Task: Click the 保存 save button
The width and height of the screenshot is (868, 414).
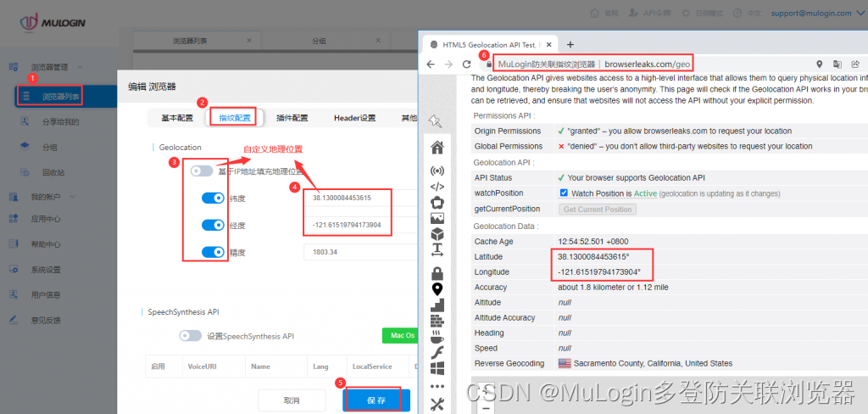Action: click(376, 400)
